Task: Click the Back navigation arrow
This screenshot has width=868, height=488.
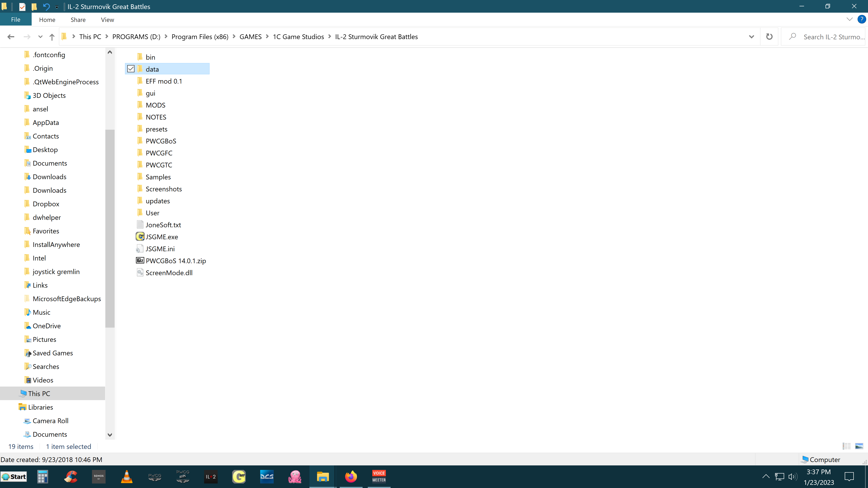Action: 11,37
